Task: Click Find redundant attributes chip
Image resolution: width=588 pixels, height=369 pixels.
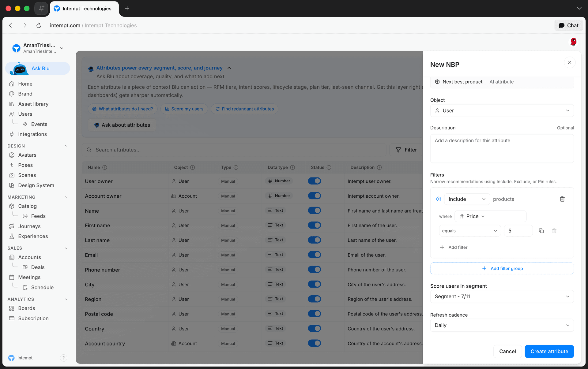Action: tap(244, 109)
